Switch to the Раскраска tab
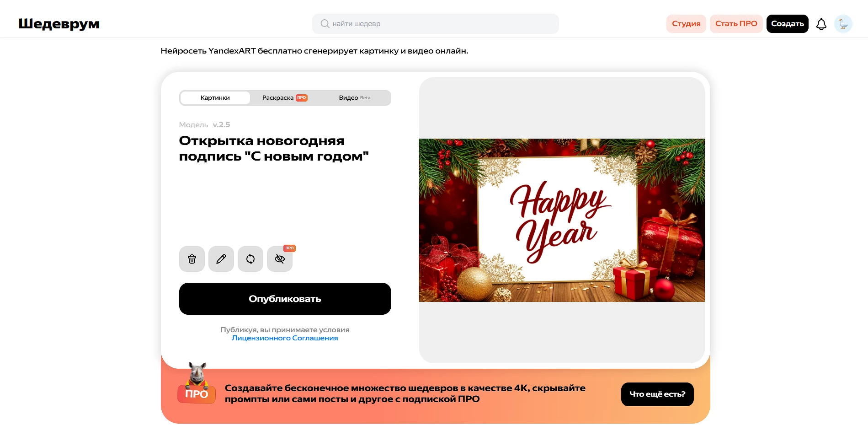This screenshot has height=436, width=868. click(285, 98)
